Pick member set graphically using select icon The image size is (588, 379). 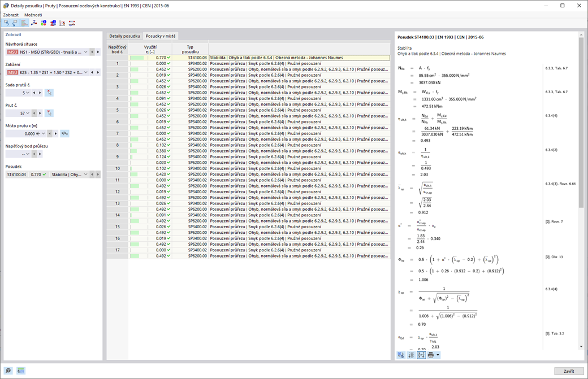49,93
